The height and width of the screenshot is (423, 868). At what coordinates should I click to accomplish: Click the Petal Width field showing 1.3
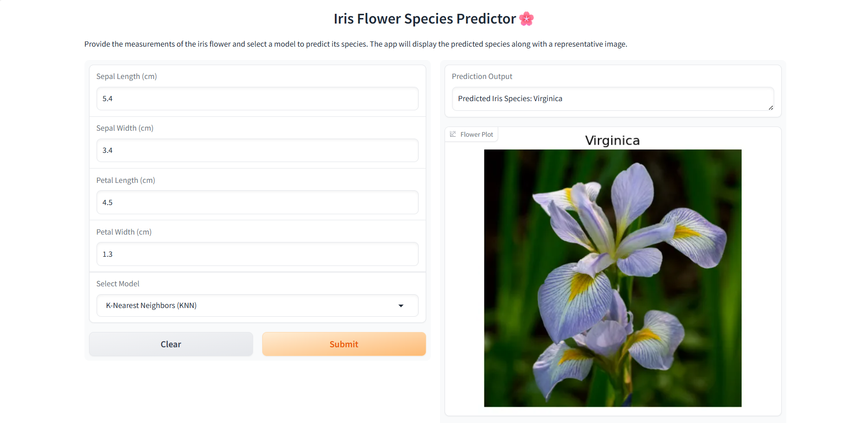coord(257,254)
